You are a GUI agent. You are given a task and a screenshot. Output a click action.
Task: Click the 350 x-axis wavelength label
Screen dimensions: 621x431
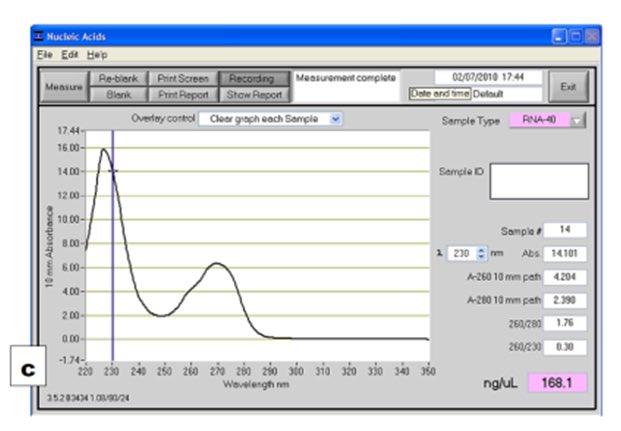(x=428, y=372)
